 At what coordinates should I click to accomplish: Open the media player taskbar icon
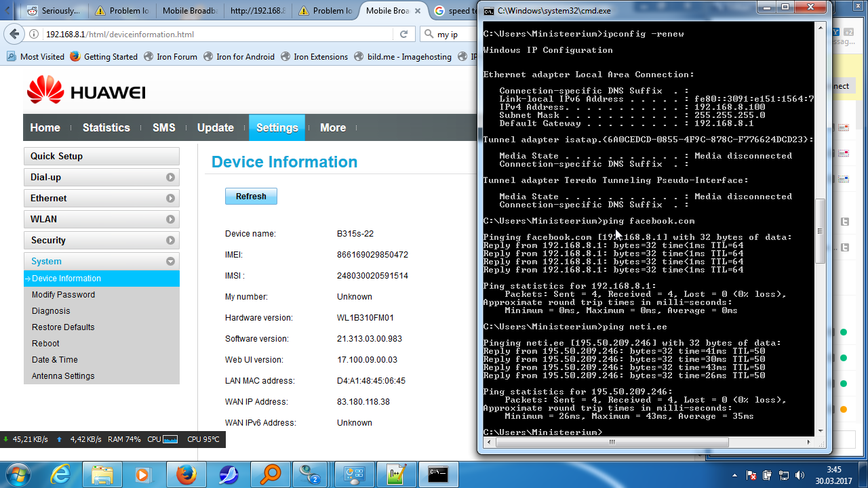click(x=144, y=474)
